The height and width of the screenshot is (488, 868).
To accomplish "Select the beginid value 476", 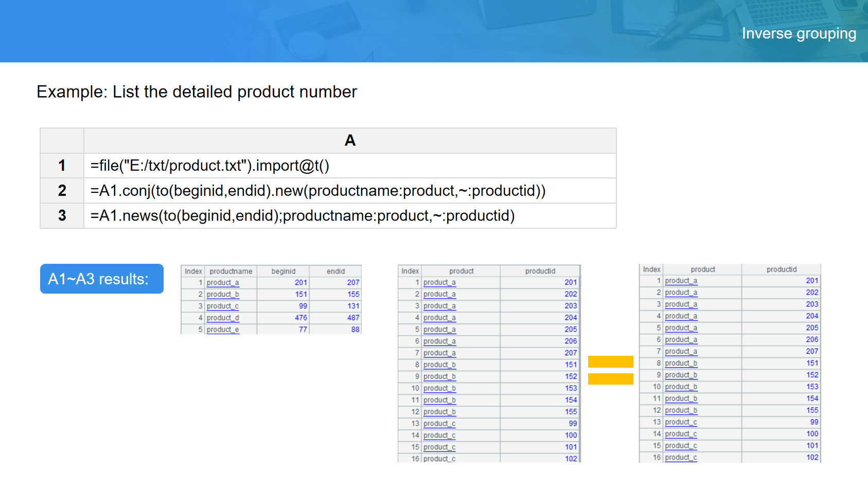I will pos(301,318).
